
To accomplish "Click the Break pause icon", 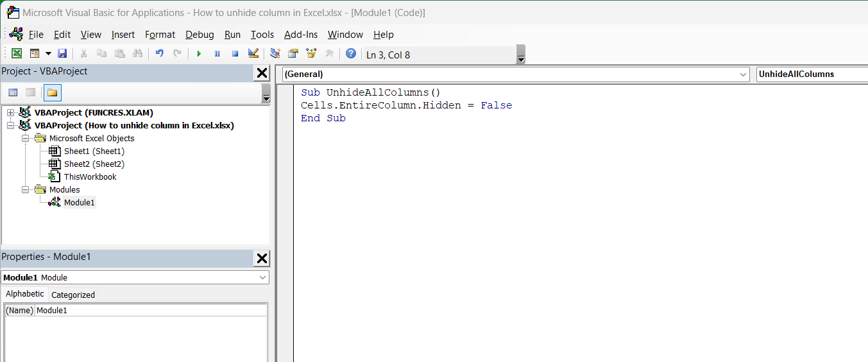I will (217, 54).
